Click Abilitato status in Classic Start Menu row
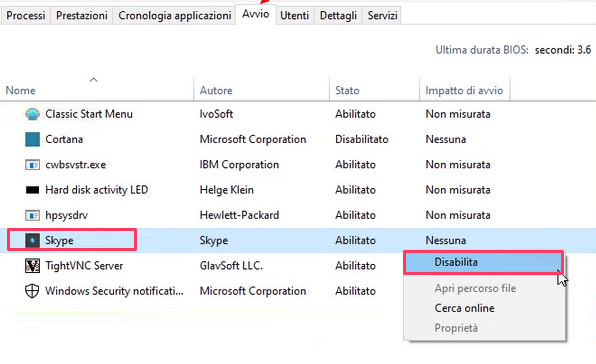The height and width of the screenshot is (364, 596). click(x=355, y=114)
